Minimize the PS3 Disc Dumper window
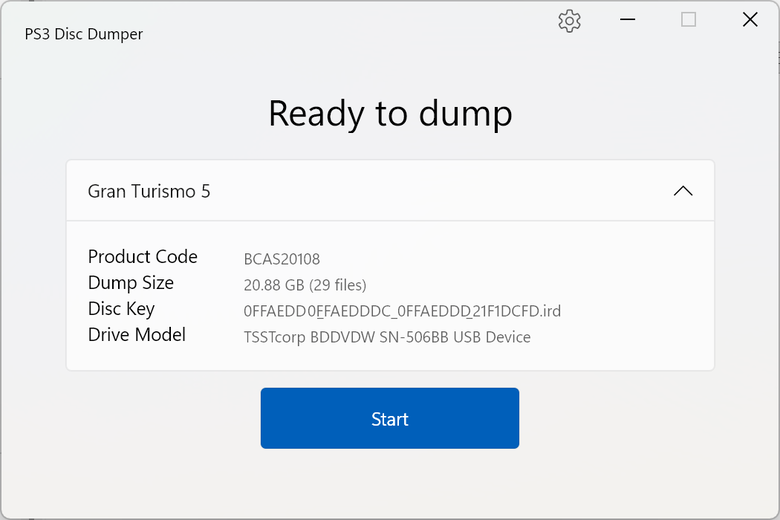Screen dimensions: 780x520 (x=627, y=20)
